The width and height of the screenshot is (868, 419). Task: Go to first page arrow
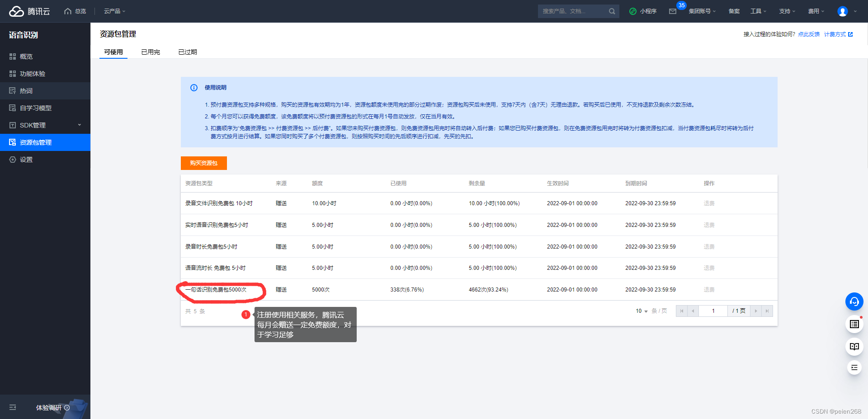pos(682,311)
